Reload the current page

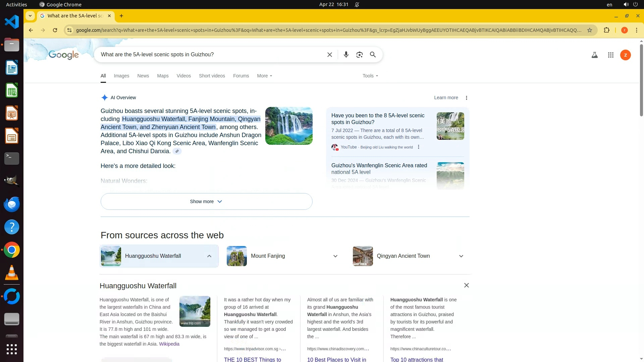click(x=55, y=30)
